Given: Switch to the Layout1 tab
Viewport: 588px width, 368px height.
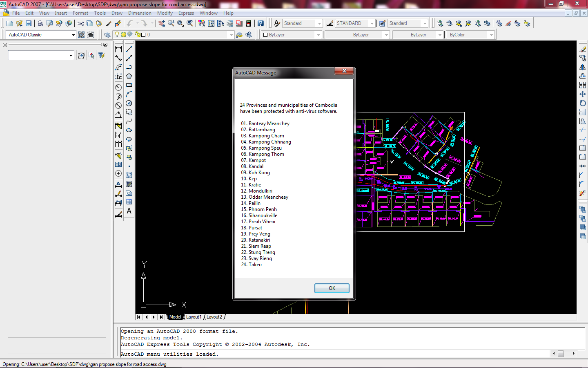Looking at the screenshot, I should pos(194,317).
